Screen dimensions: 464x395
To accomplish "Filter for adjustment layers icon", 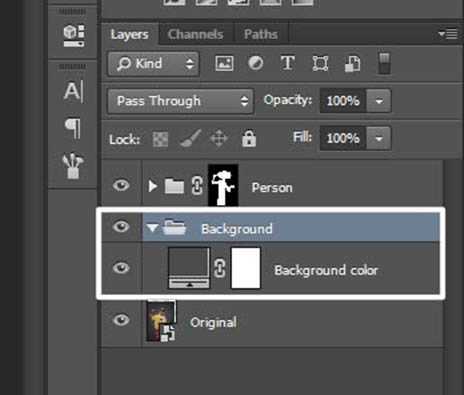I will click(x=256, y=63).
